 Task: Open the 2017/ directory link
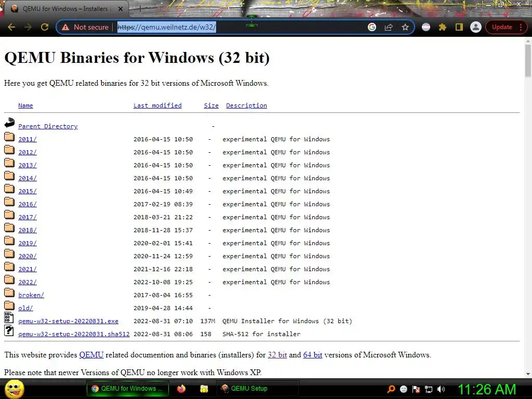tap(28, 217)
